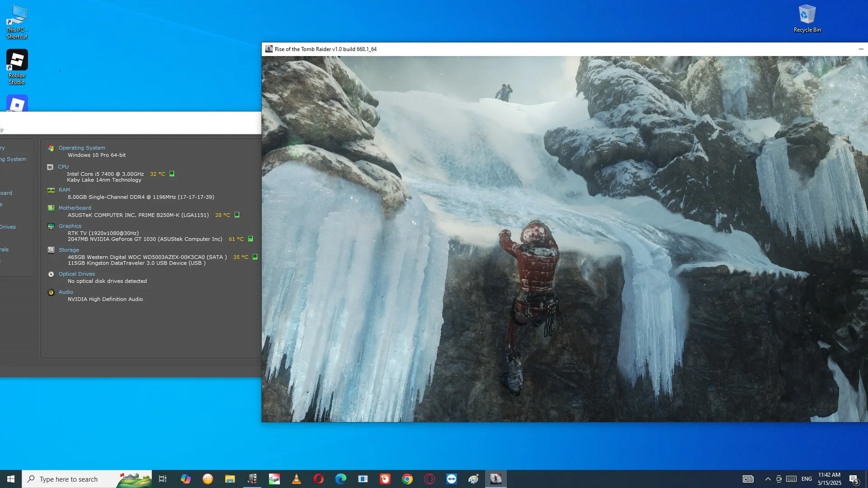
Task: Click the CPU temperature 32 °C reading
Action: (157, 174)
